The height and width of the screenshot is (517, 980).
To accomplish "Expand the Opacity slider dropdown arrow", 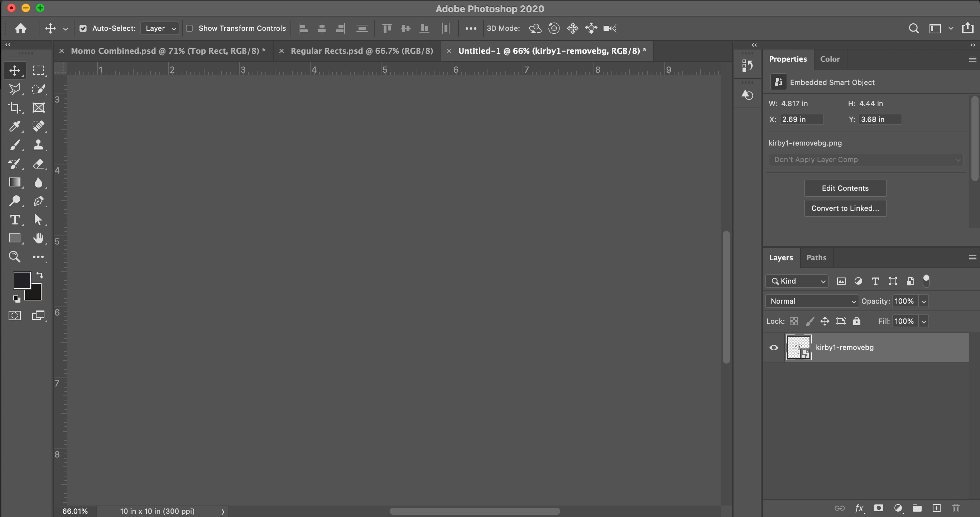I will (924, 301).
